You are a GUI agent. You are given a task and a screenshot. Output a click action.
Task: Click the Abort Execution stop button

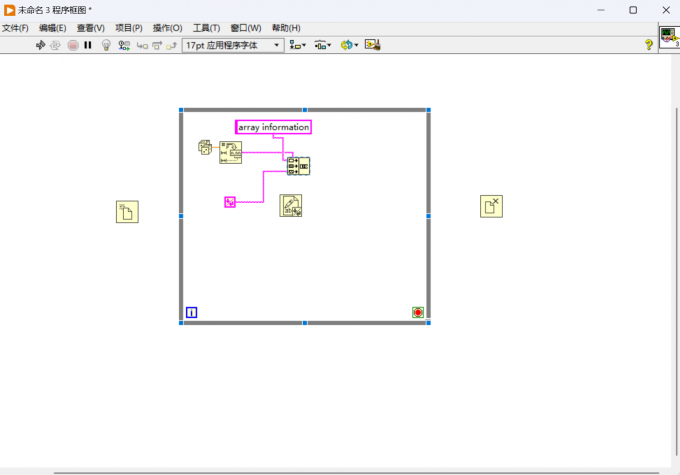pos(73,45)
